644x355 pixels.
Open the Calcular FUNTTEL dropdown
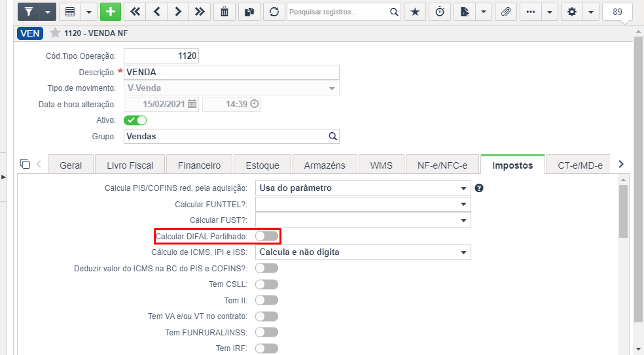363,204
